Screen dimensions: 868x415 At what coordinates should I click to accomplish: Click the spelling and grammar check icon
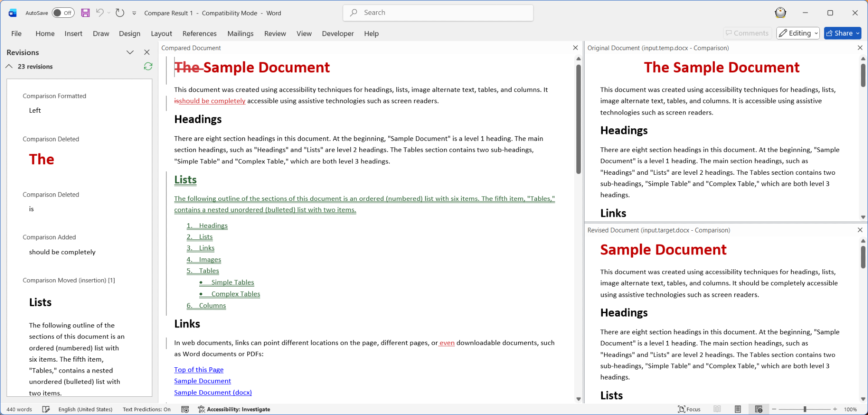click(x=46, y=409)
